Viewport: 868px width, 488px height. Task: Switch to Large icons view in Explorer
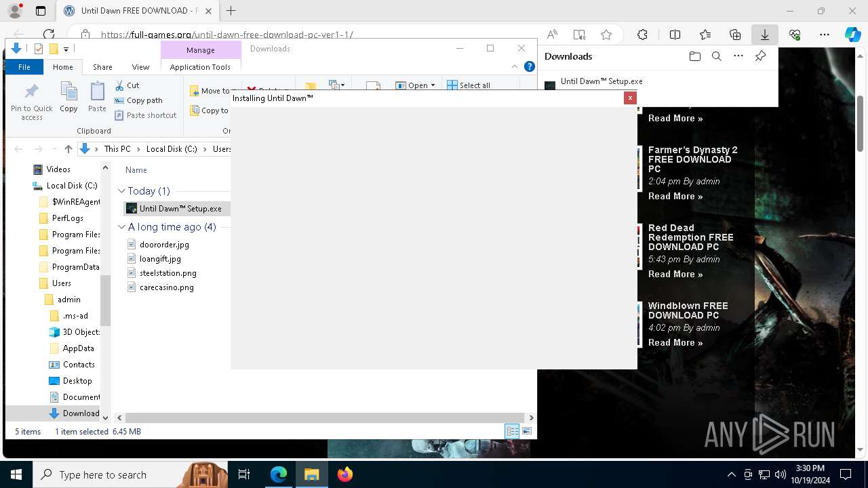[x=527, y=431]
